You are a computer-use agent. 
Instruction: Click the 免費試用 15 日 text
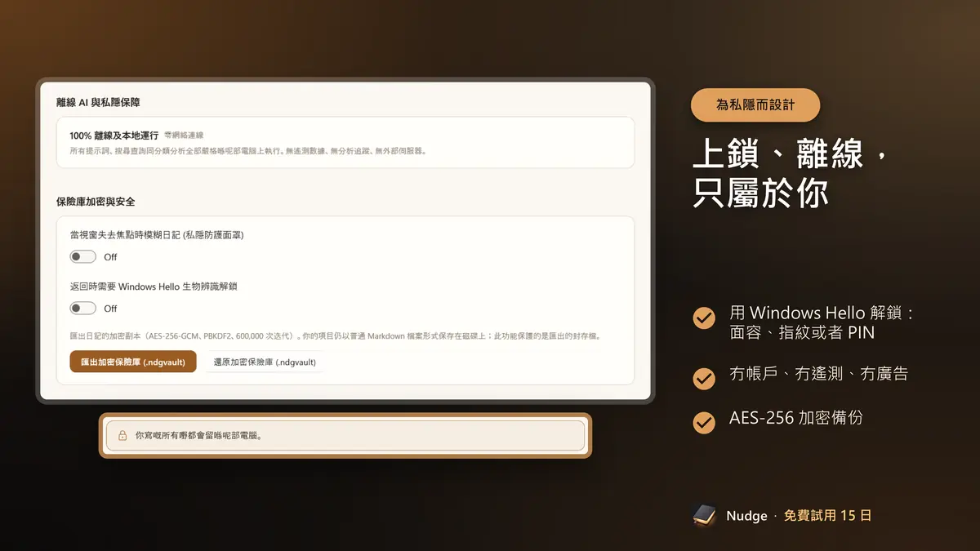coord(827,516)
